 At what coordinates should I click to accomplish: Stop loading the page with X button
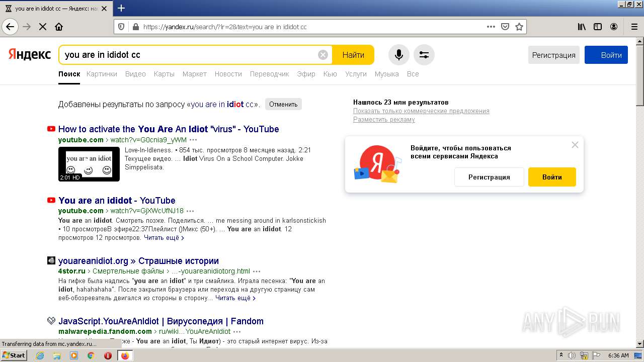click(x=43, y=27)
